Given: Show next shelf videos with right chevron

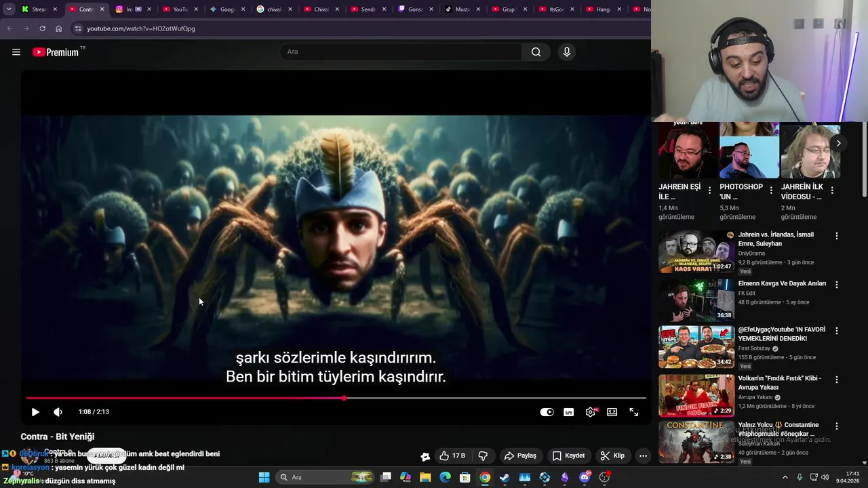Looking at the screenshot, I should tap(838, 143).
